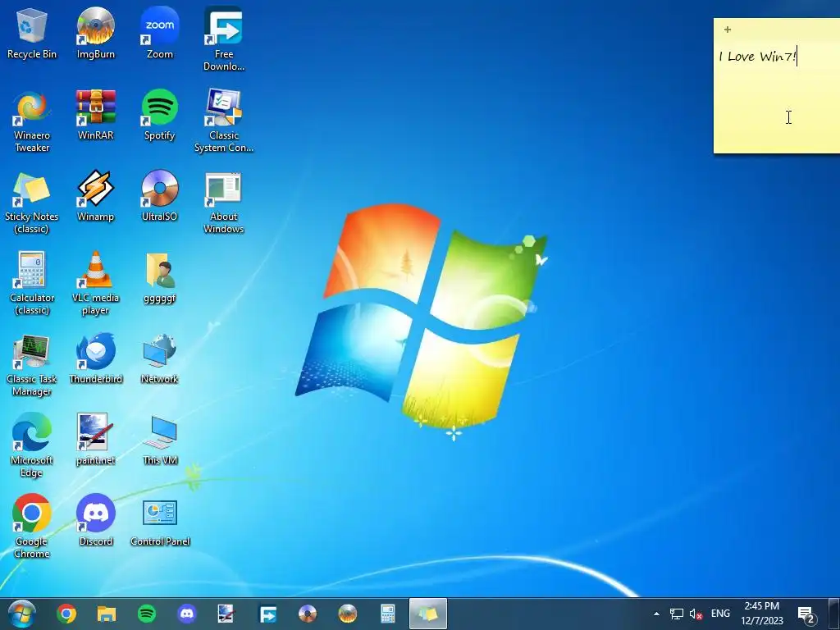This screenshot has height=630, width=840.
Task: Open the Recycle Bin desktop icon
Action: [32, 33]
